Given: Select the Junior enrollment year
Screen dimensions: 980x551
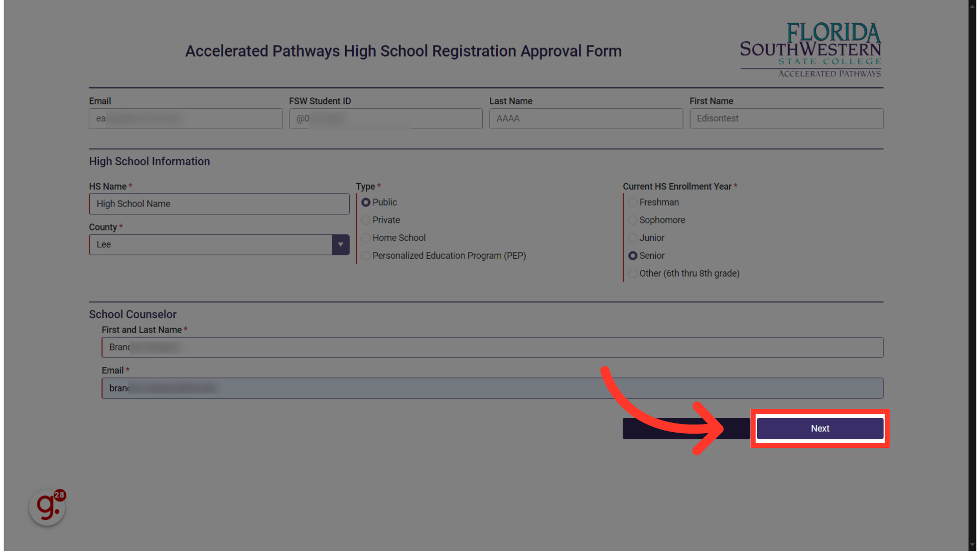Looking at the screenshot, I should 633,237.
